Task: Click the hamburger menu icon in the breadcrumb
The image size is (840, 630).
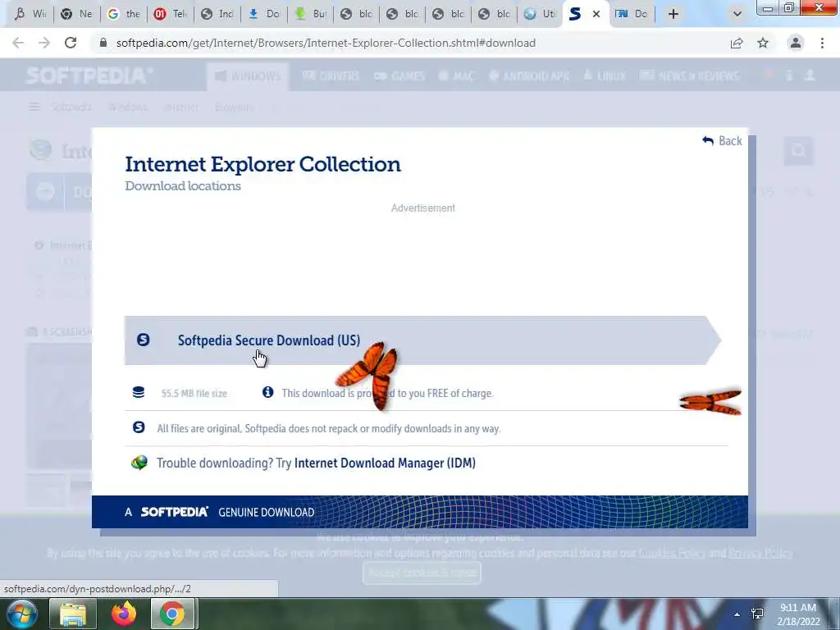Action: (34, 107)
